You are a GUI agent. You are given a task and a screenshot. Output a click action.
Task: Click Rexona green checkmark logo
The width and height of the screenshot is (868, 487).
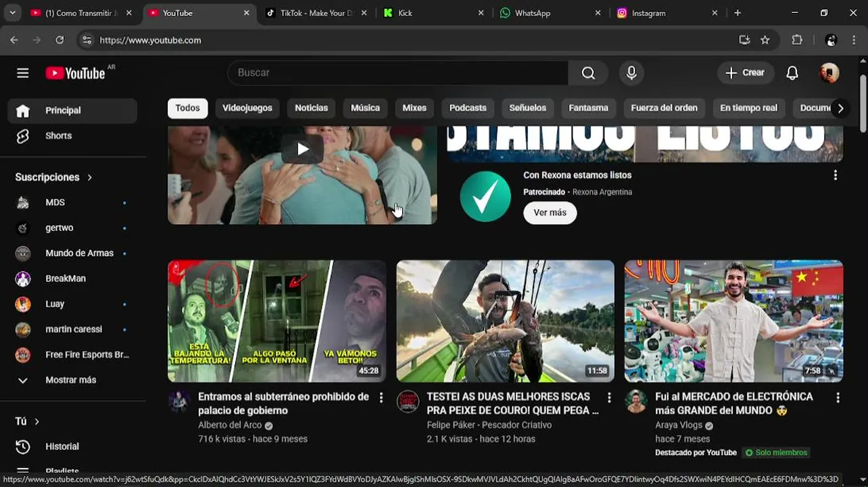click(x=485, y=196)
